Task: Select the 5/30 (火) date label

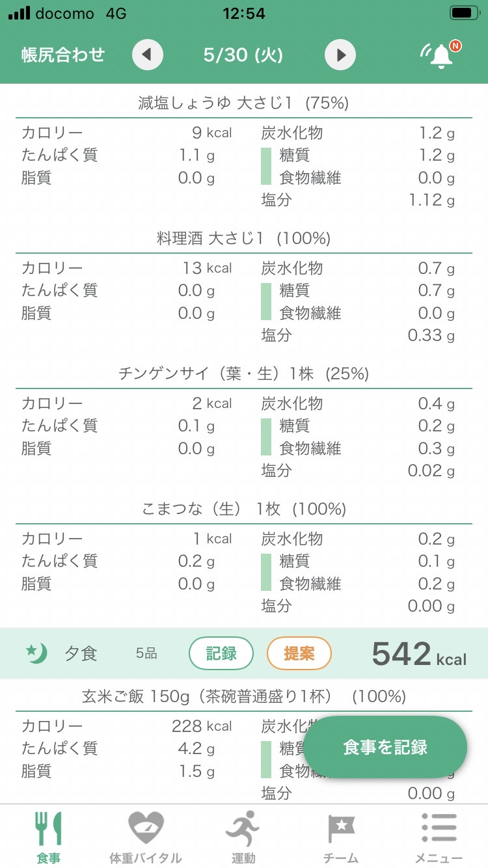Action: point(243,55)
